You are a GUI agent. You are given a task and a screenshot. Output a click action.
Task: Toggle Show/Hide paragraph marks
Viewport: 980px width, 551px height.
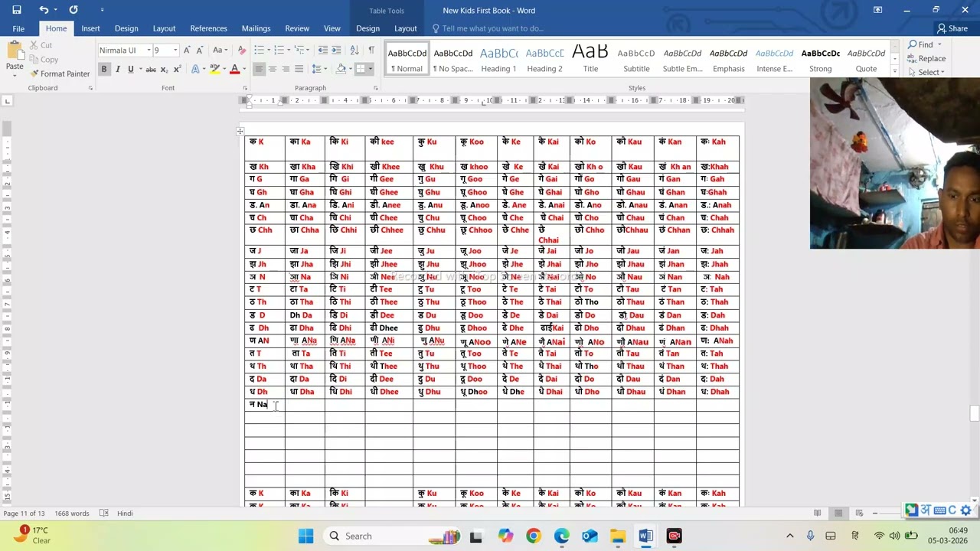(x=371, y=51)
